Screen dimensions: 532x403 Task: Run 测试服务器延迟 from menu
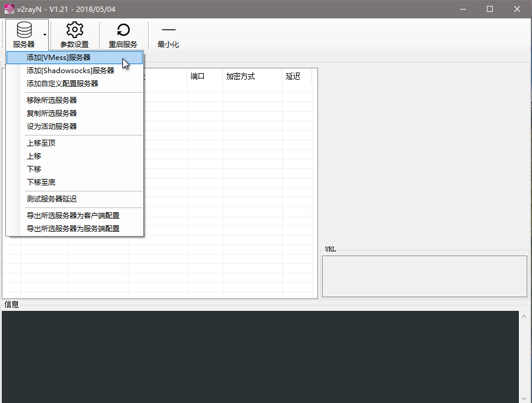pyautogui.click(x=75, y=199)
